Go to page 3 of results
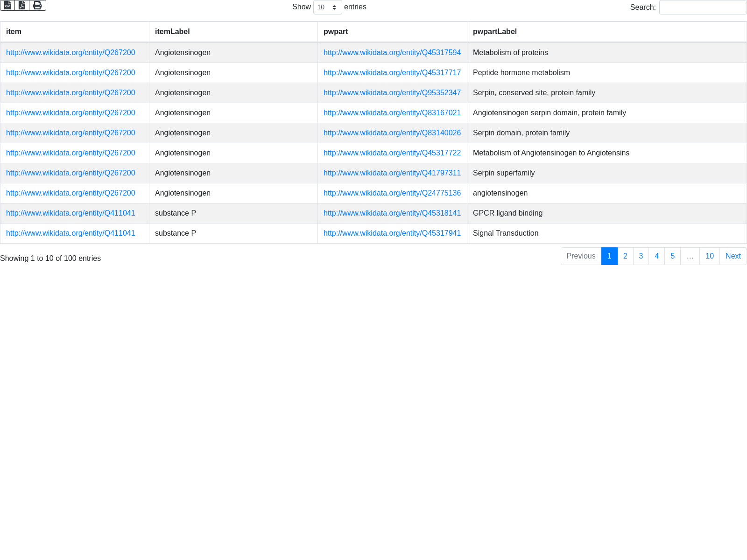The height and width of the screenshot is (560, 747). [641, 256]
